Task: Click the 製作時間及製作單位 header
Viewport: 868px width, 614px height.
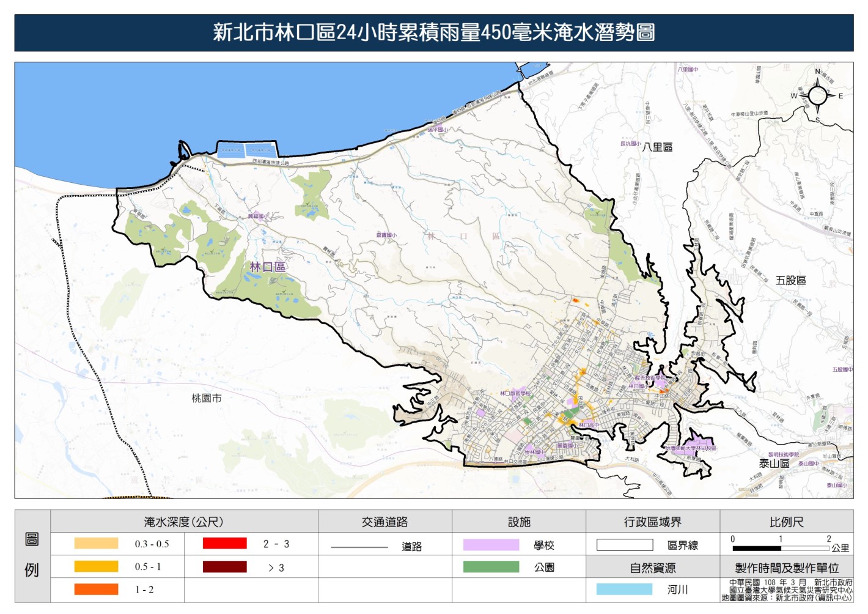Action: [787, 568]
